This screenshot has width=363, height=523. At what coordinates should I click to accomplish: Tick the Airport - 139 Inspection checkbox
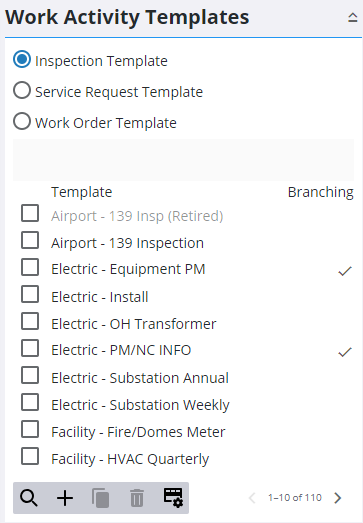click(30, 240)
